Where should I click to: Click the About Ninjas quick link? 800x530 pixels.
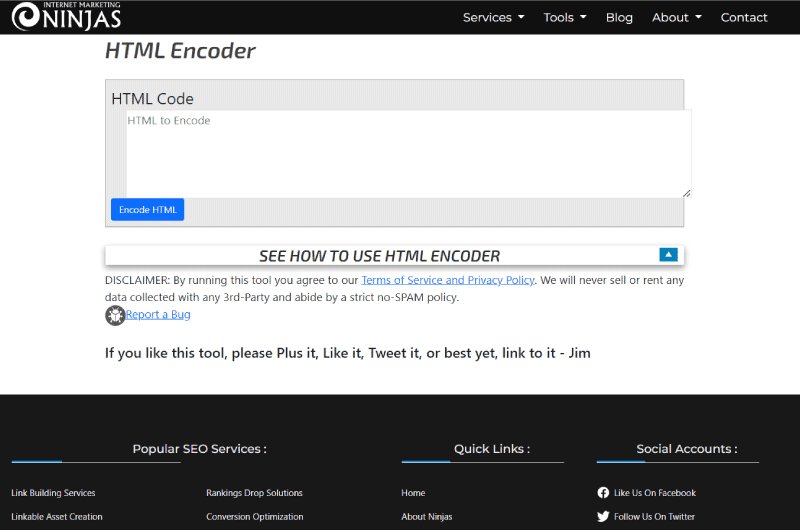427,517
